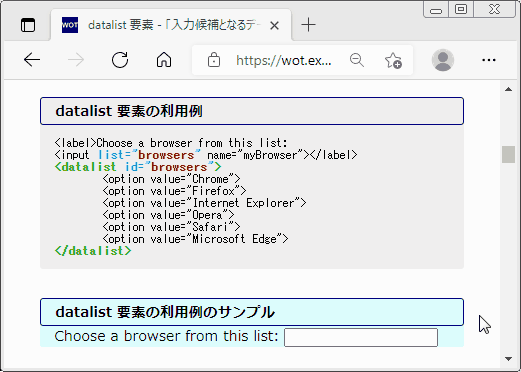Click the zoom out magnifier icon
This screenshot has width=521, height=372.
pyautogui.click(x=357, y=60)
